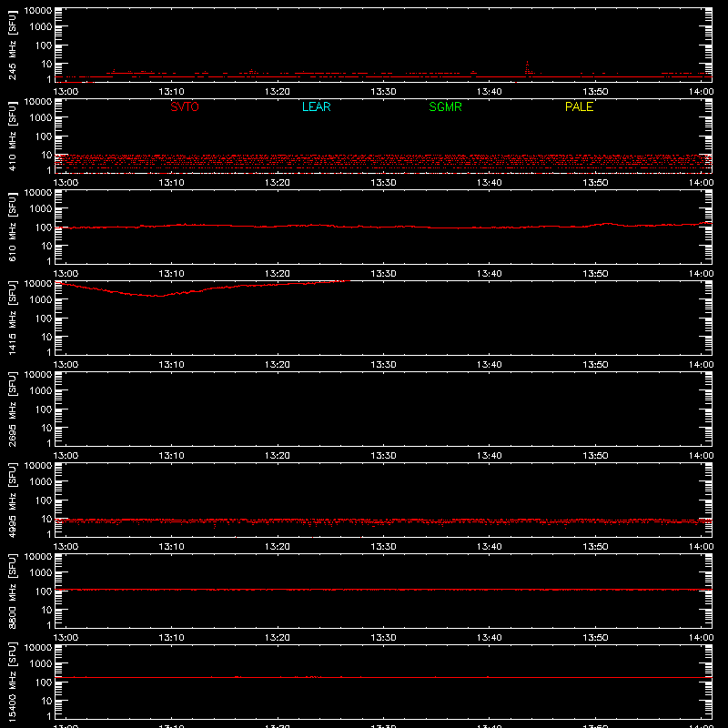Select the 15400 MHz [SFU] axis title
This screenshot has width=728, height=728.
pos(12,682)
